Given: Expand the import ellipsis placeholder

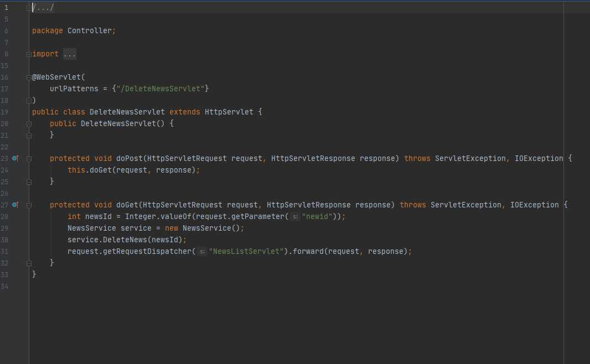Looking at the screenshot, I should (x=70, y=54).
